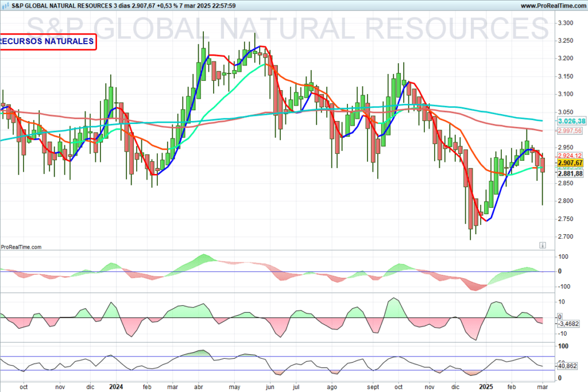Open the www.ProRealTime.com link

[553, 6]
